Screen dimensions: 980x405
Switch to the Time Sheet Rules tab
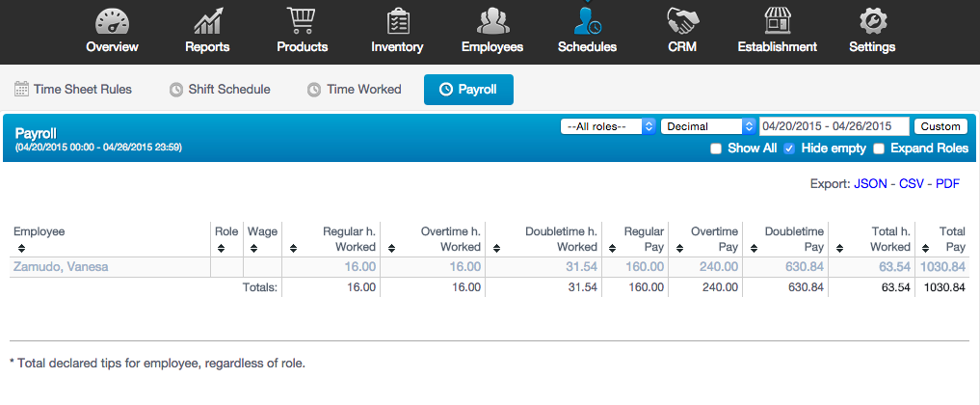tap(73, 90)
